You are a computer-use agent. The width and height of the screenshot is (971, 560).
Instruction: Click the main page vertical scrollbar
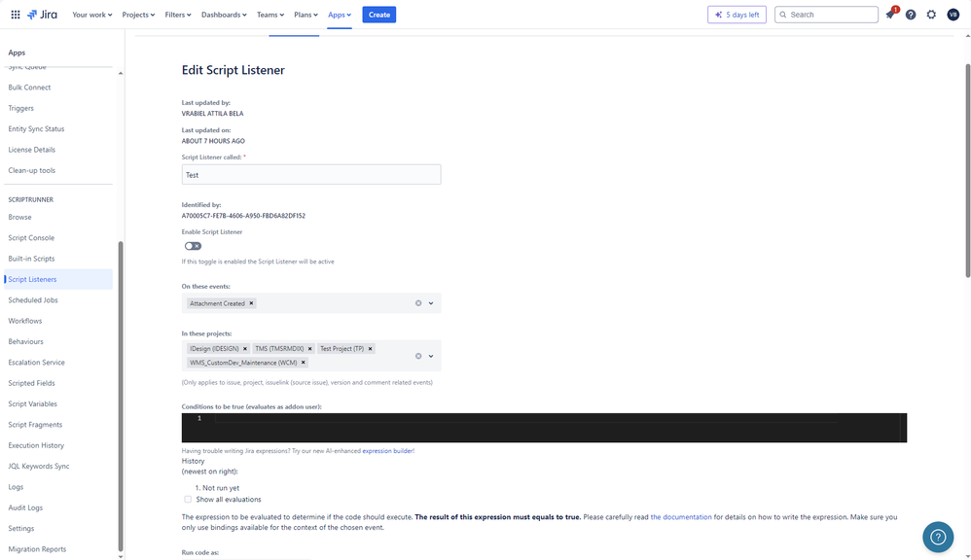968,170
